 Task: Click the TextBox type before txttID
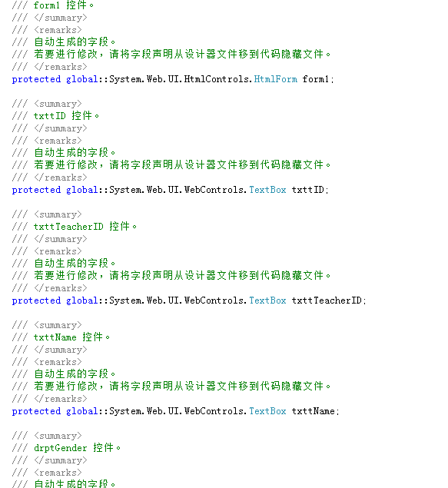[x=267, y=190]
